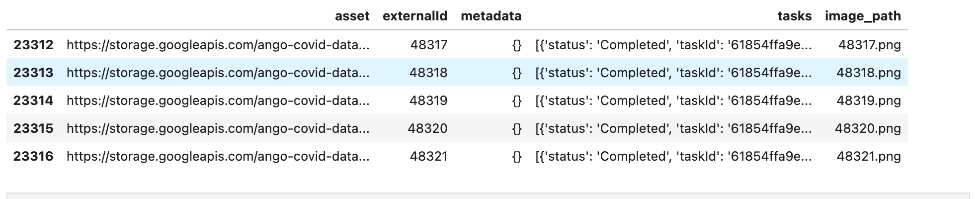This screenshot has height=199, width=980.
Task: Click the externalId column header
Action: [x=415, y=16]
